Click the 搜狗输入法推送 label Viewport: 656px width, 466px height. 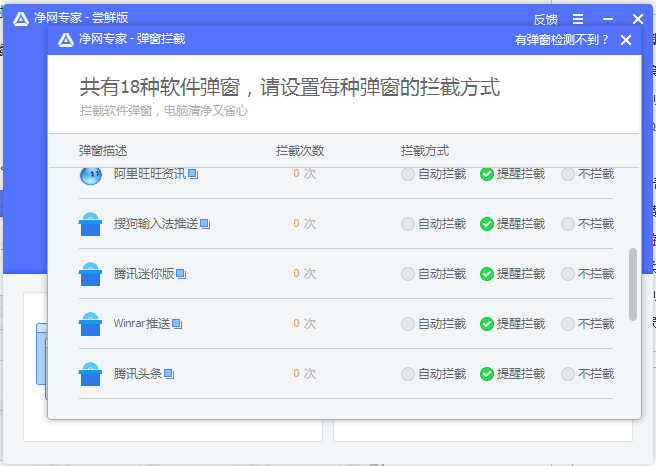tap(156, 224)
